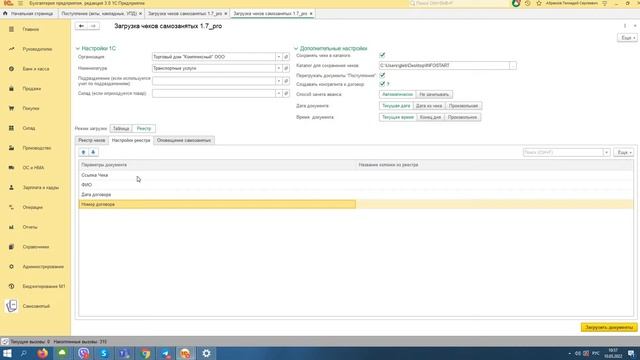Select the Ссылка Чека row

point(356,175)
